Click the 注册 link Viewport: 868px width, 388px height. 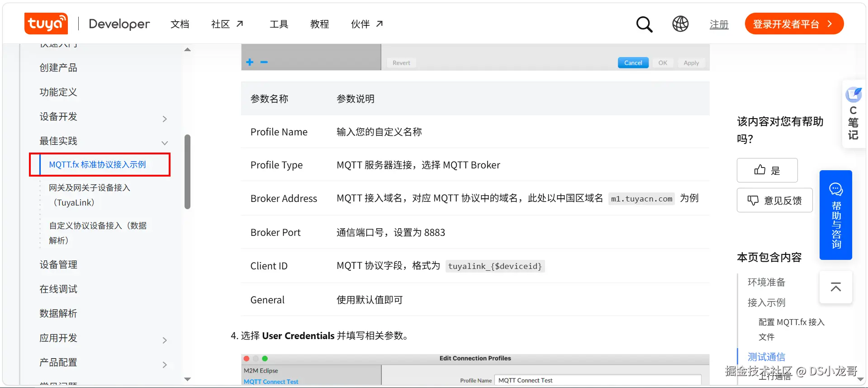tap(719, 24)
